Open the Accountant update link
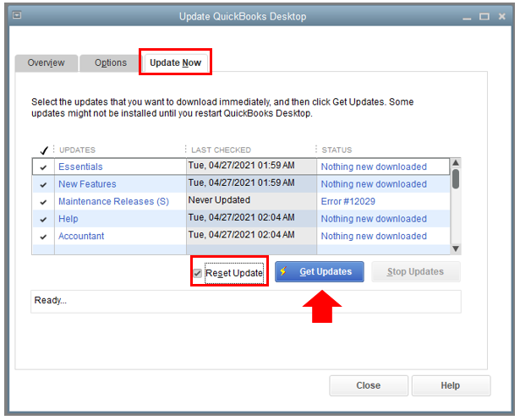 81,236
